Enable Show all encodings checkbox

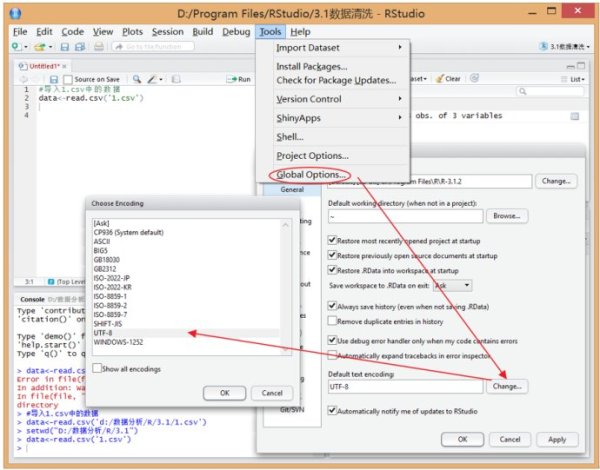pos(97,368)
